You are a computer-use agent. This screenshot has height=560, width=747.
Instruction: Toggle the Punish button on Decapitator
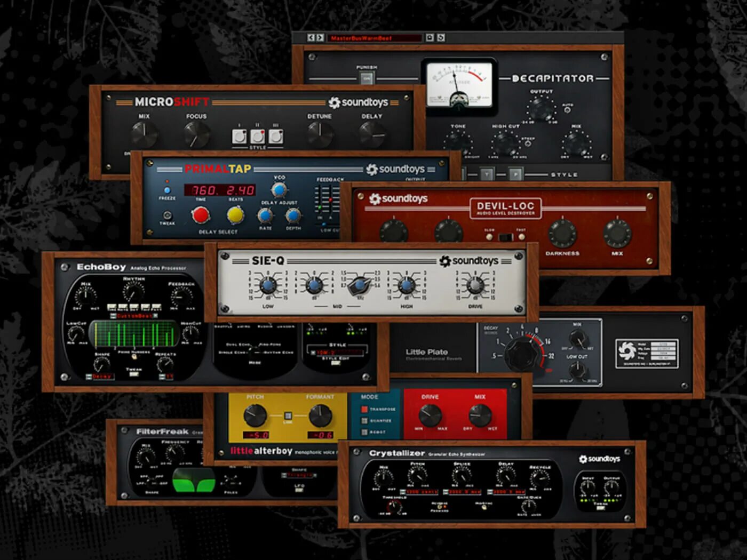click(x=367, y=78)
